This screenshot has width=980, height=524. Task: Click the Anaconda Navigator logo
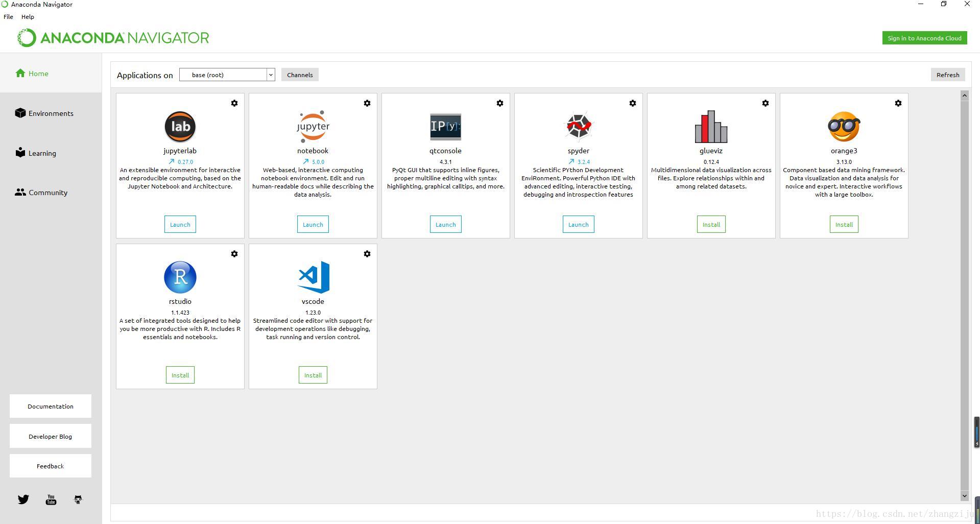click(113, 38)
